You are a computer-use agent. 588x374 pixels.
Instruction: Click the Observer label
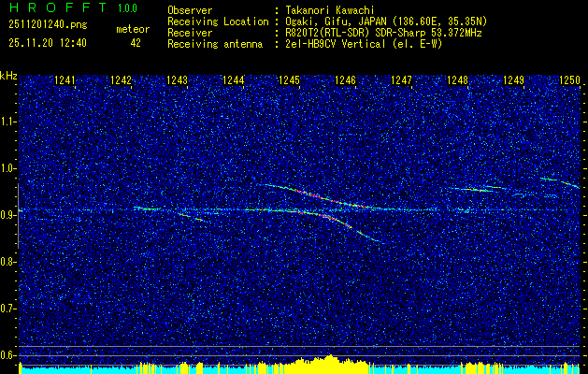point(190,10)
